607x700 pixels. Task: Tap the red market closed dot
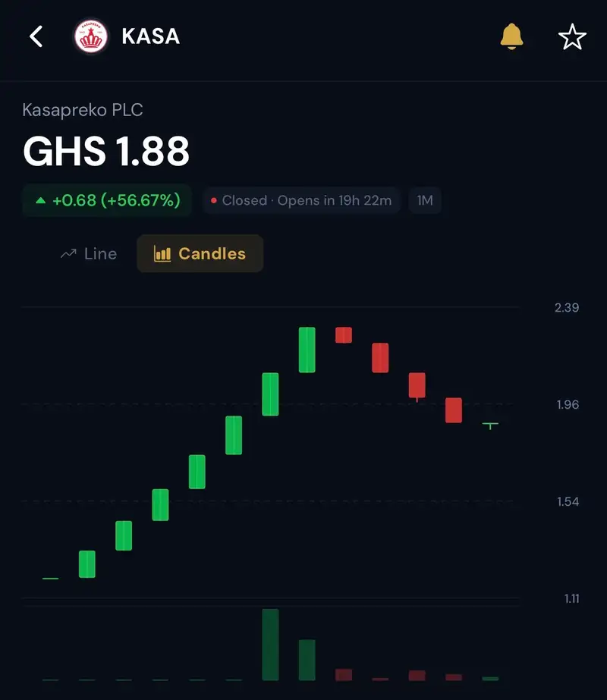[x=213, y=200]
